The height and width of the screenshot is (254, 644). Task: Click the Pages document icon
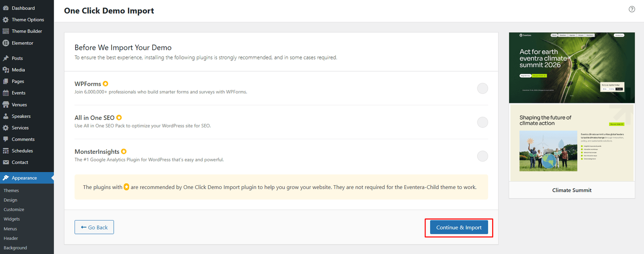6,81
